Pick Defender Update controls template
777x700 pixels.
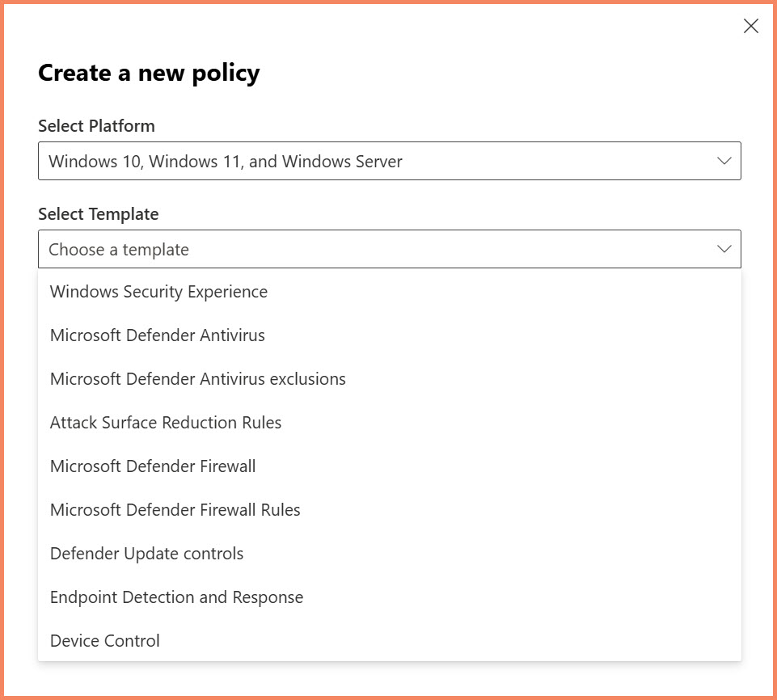pyautogui.click(x=390, y=554)
